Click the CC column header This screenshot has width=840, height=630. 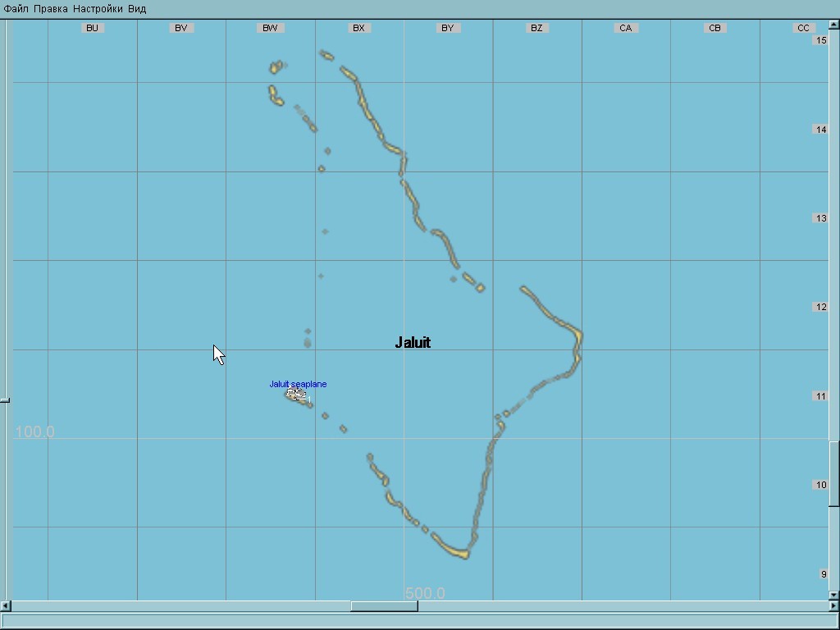coord(804,28)
